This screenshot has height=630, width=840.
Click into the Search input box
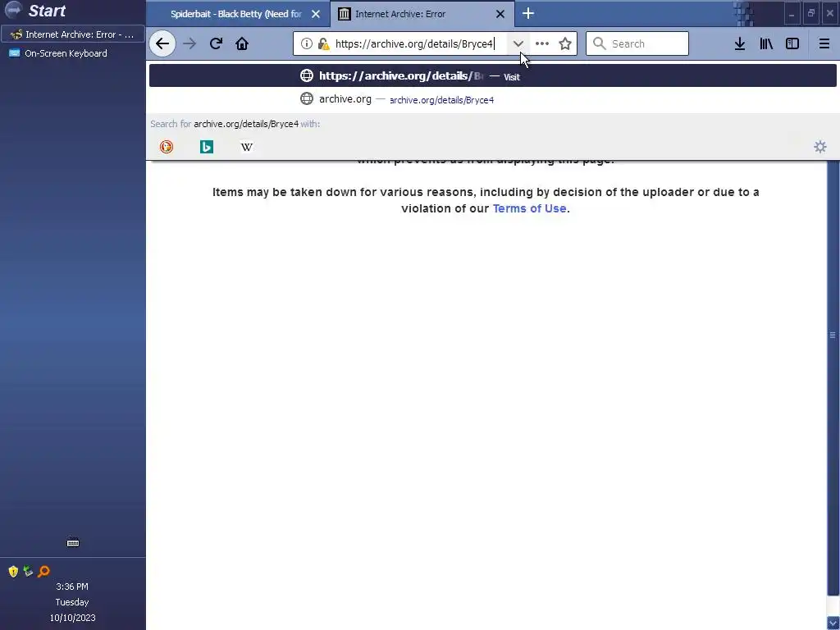[637, 44]
